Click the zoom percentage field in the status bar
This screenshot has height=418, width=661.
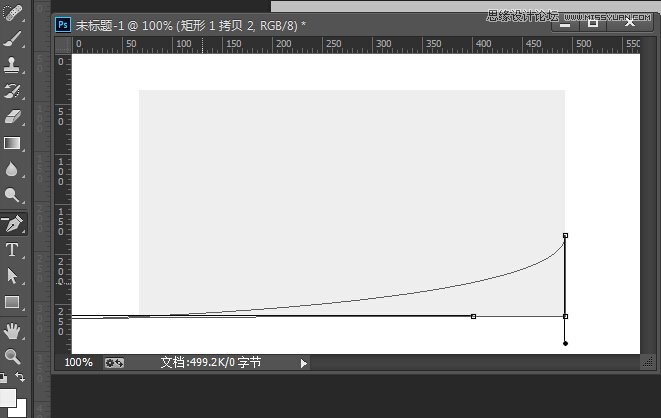[78, 362]
